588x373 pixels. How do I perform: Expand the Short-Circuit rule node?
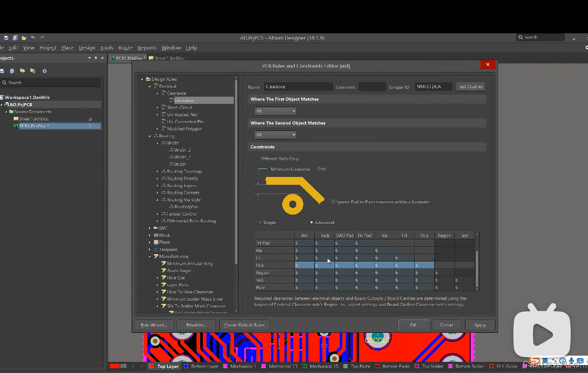pyautogui.click(x=157, y=108)
